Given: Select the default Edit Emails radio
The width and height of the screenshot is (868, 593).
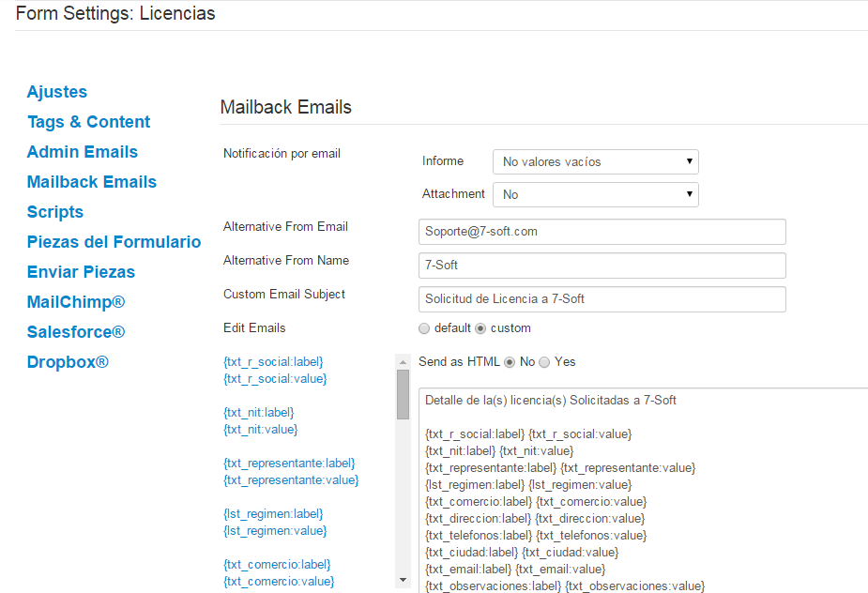Looking at the screenshot, I should [424, 329].
